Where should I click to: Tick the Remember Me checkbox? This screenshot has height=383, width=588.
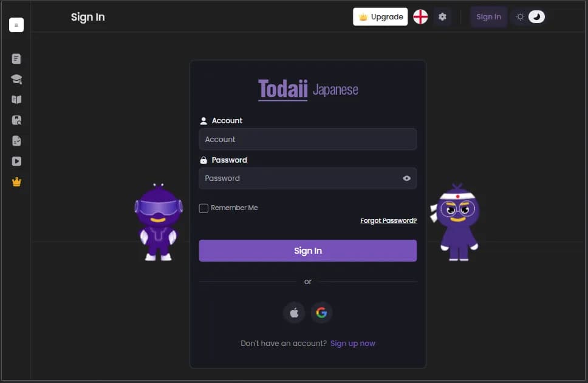point(203,208)
